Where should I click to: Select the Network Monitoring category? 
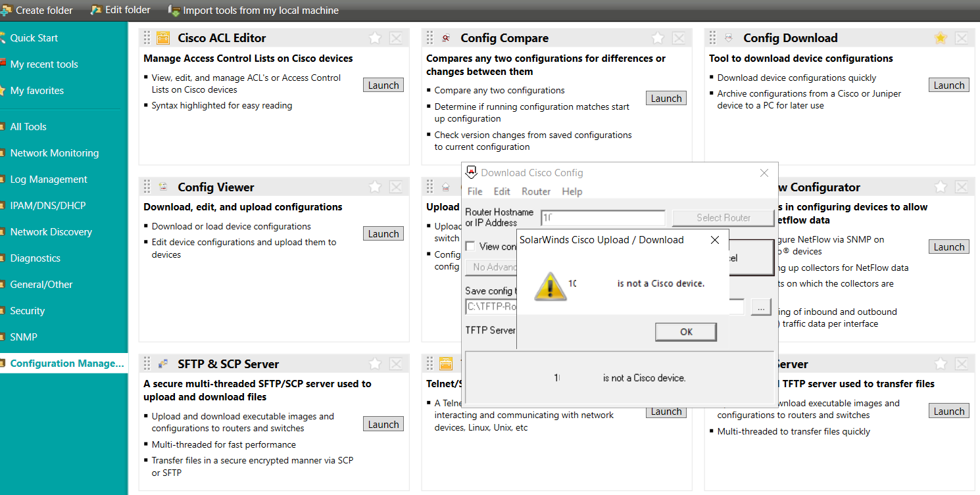pos(55,153)
